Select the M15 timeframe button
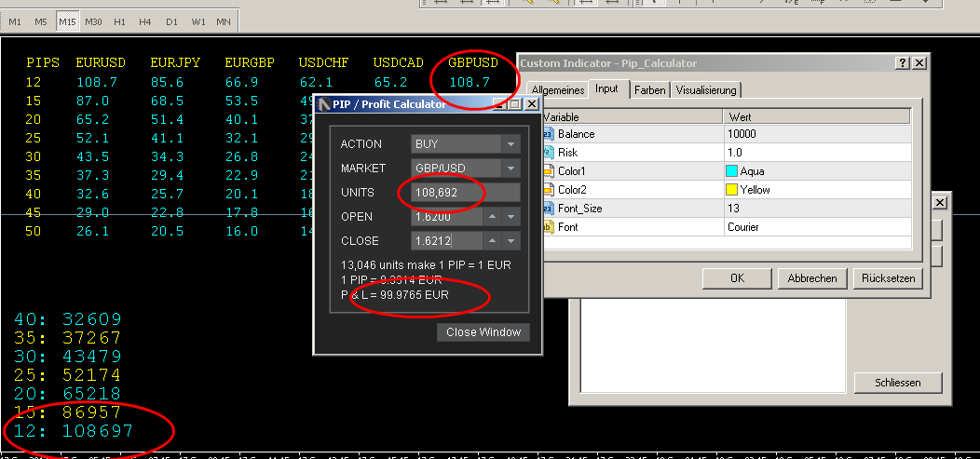Image resolution: width=980 pixels, height=459 pixels. point(67,21)
